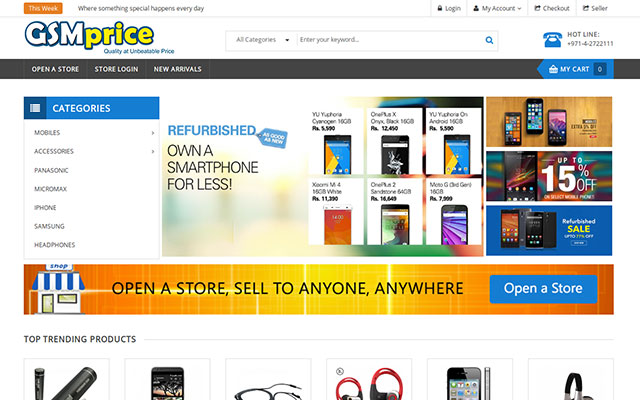Click the blue hotline telephone icon

552,40
